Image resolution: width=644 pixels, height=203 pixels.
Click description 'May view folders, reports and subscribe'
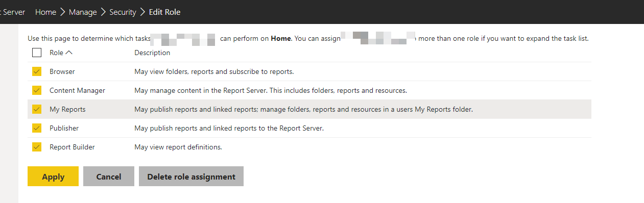pyautogui.click(x=214, y=71)
